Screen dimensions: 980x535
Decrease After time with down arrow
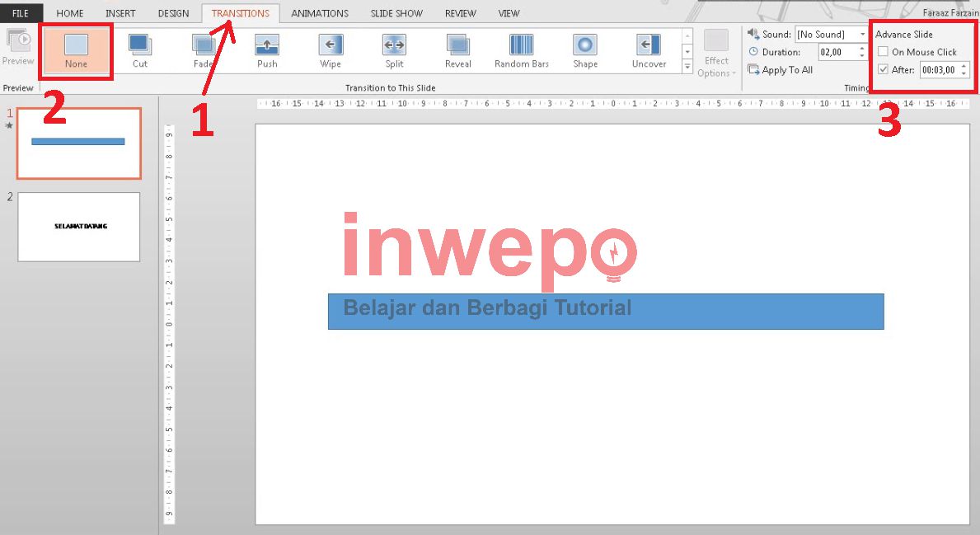[964, 73]
